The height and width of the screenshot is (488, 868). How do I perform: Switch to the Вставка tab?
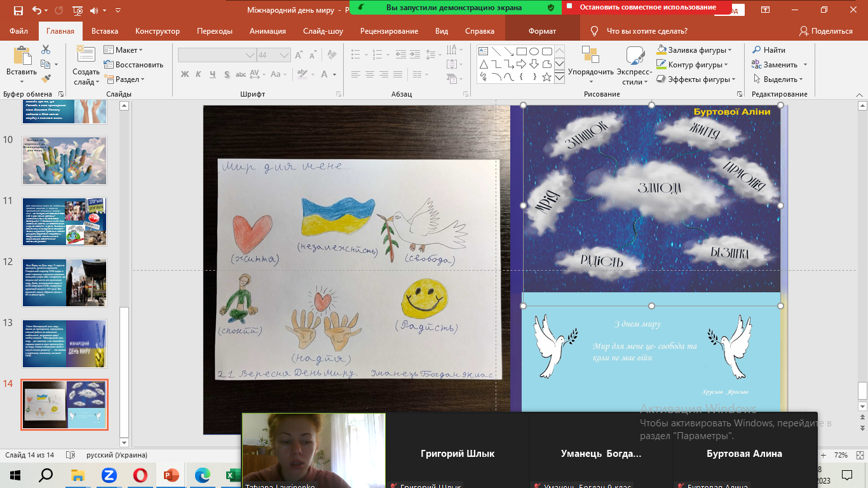pyautogui.click(x=105, y=31)
